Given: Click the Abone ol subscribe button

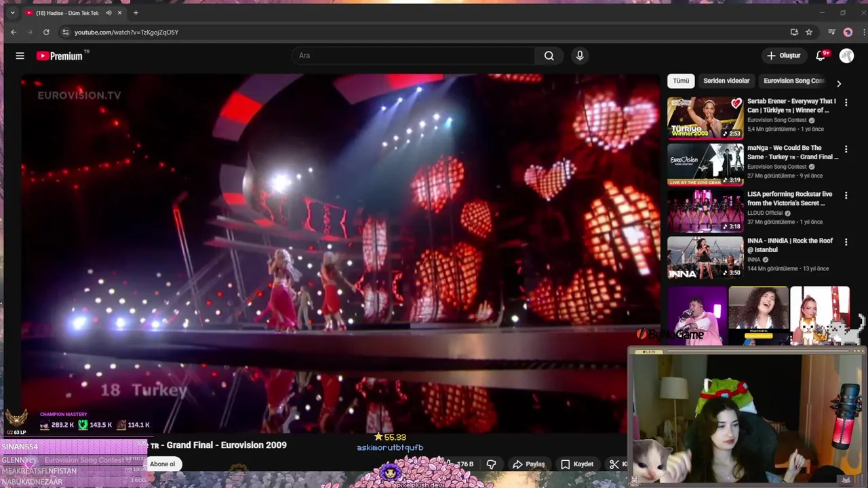Looking at the screenshot, I should [162, 464].
